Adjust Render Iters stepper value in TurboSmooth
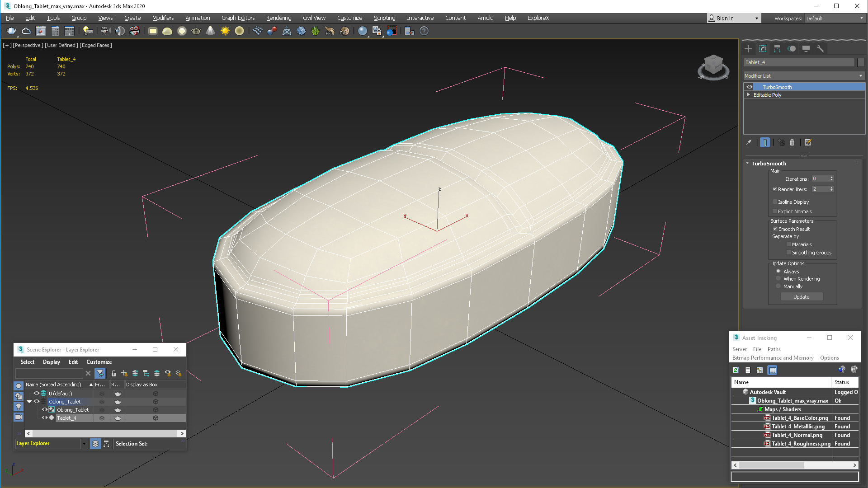This screenshot has width=868, height=488. 834,189
